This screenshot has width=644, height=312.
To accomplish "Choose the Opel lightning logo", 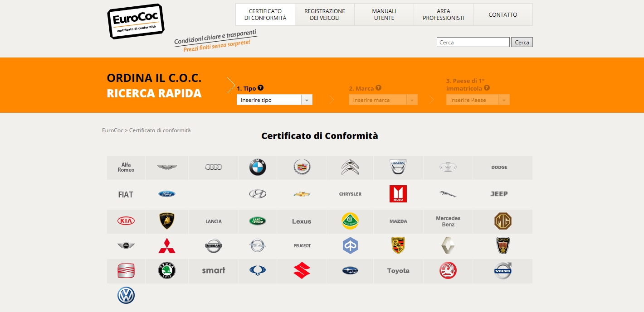I will click(x=258, y=245).
